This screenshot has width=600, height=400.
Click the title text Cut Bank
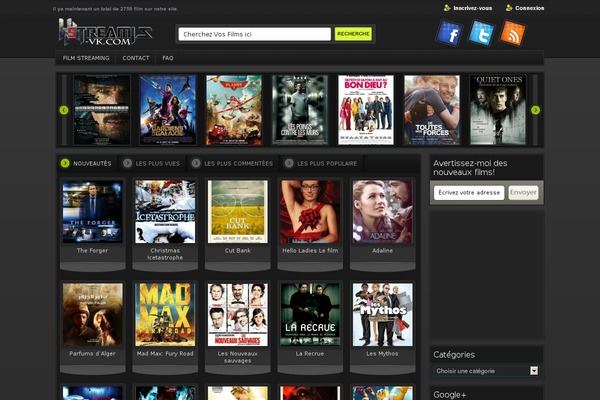tap(238, 251)
